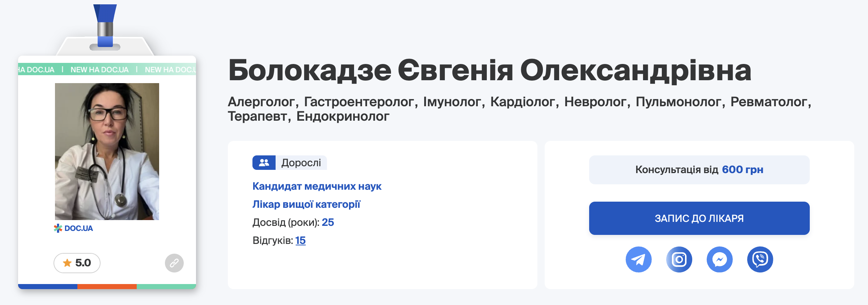868x305 pixels.
Task: Click the Дорослі patient tag
Action: click(x=301, y=163)
